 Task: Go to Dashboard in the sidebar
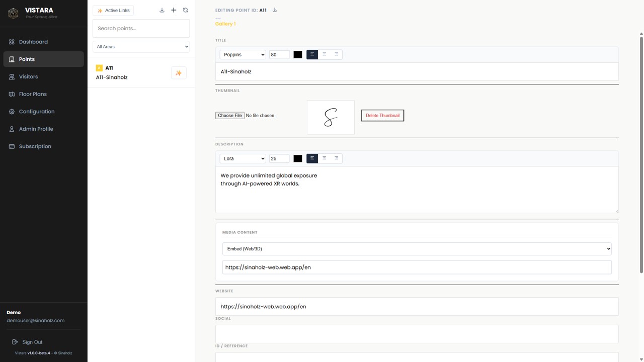33,42
